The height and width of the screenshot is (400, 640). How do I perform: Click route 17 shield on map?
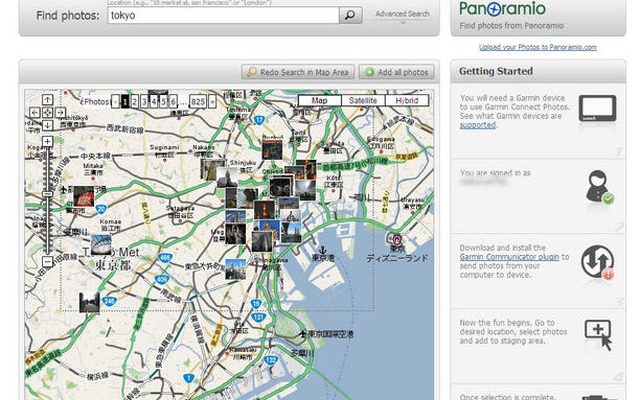tap(259, 120)
